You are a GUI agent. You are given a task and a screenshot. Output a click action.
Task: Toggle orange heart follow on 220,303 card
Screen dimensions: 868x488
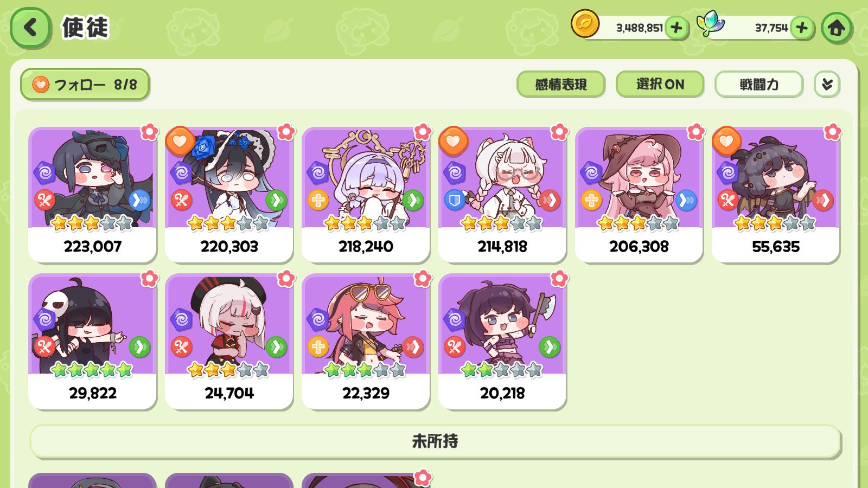180,141
